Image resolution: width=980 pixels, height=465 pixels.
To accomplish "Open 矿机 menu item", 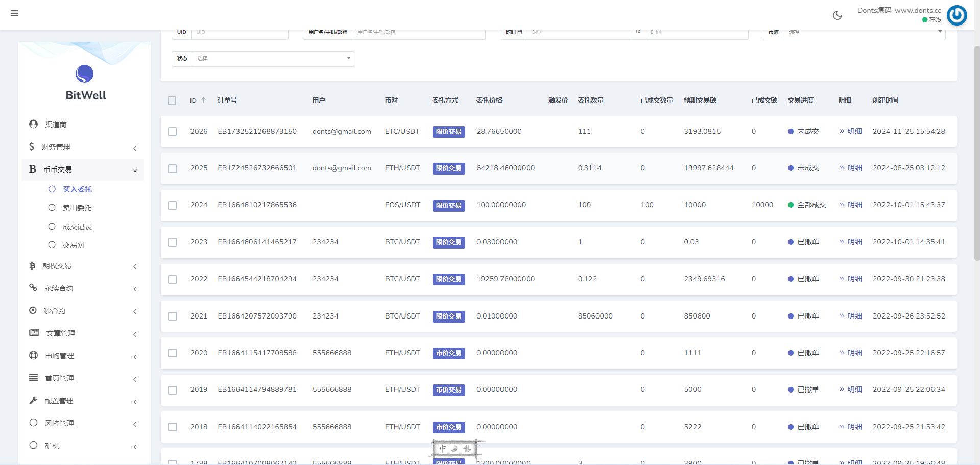I will pos(52,446).
